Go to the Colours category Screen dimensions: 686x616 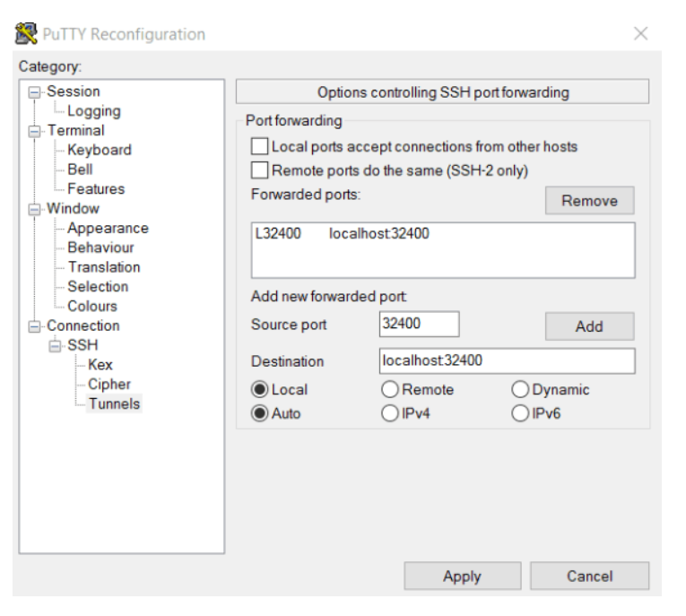[x=92, y=306]
